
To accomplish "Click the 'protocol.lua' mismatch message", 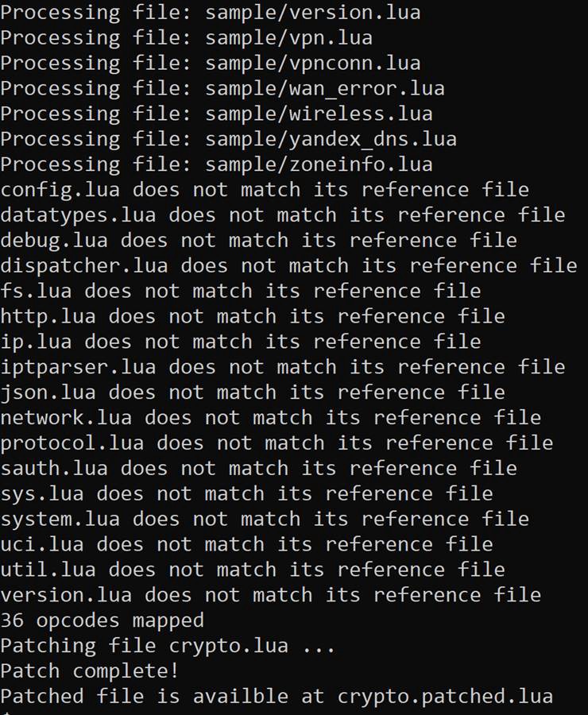I will (277, 443).
